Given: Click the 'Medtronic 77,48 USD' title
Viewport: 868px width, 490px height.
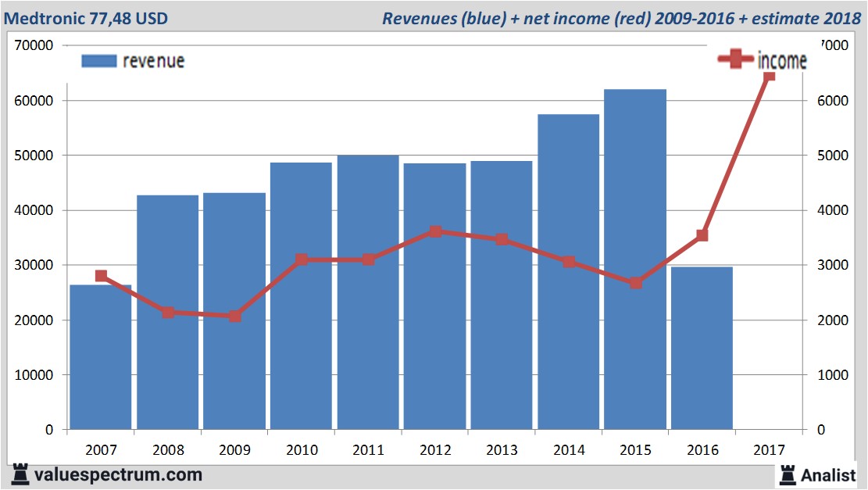Looking at the screenshot, I should tap(86, 18).
